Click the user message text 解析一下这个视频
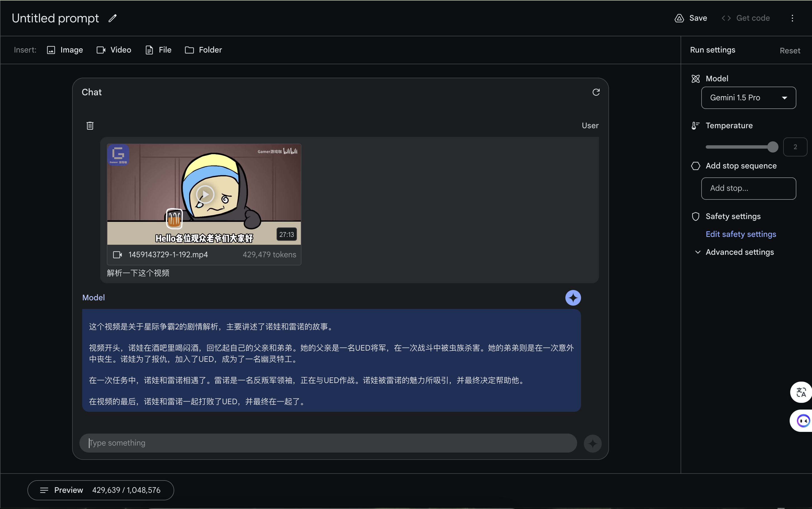812x509 pixels. point(138,273)
